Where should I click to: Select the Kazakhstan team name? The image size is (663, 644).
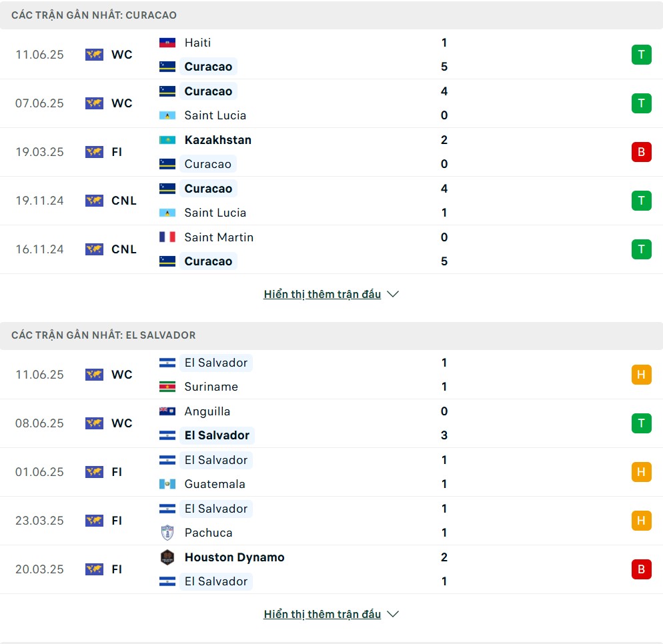(217, 140)
